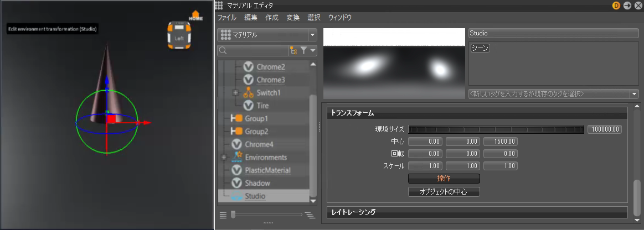
Task: Open the 選択 menu
Action: tap(314, 18)
